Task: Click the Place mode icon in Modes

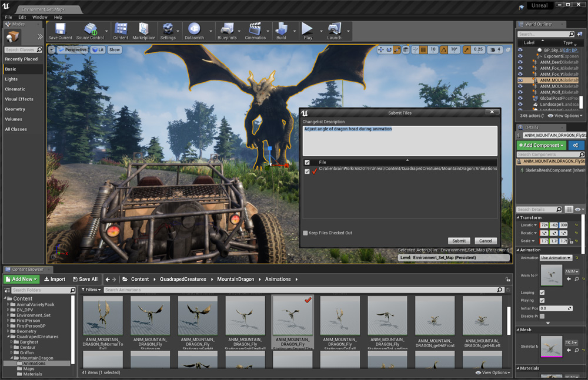Action: coord(13,37)
